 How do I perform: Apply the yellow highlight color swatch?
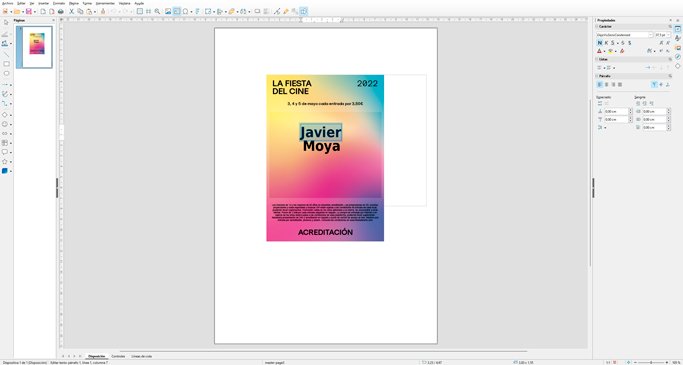click(611, 51)
